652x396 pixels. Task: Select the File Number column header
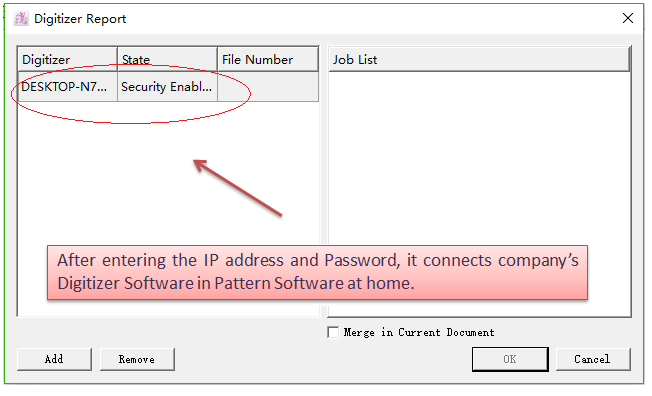(x=268, y=59)
